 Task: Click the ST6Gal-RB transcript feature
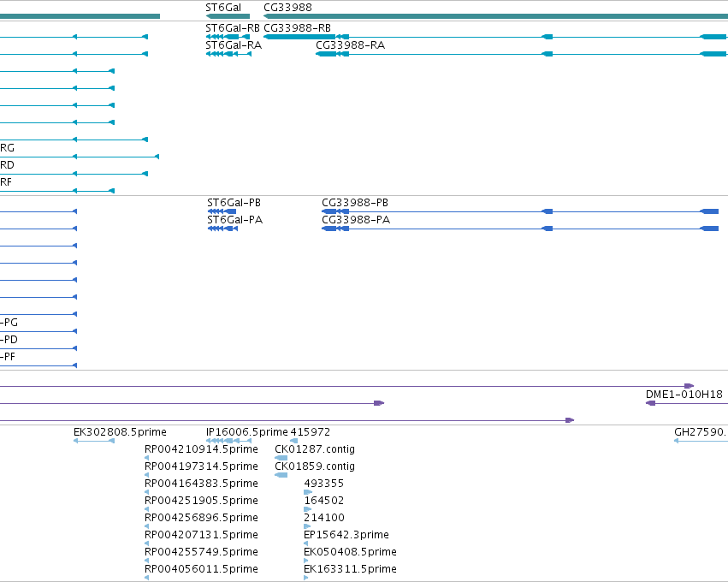tap(228, 37)
